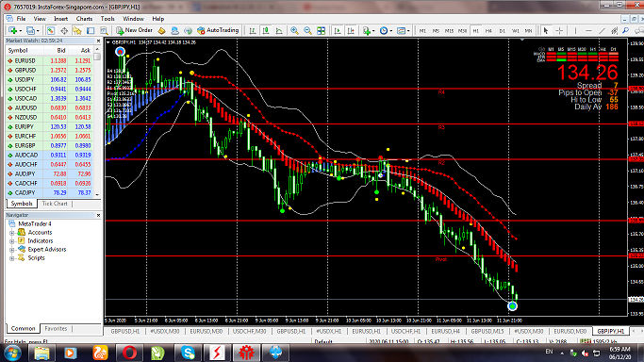Select CADJPY row in Market Watch

click(50, 193)
